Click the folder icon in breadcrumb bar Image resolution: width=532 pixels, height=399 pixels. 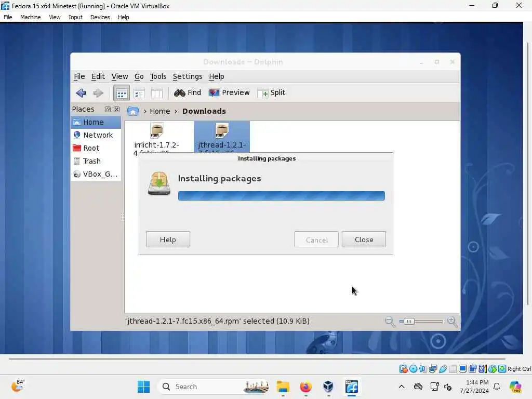pyautogui.click(x=133, y=111)
